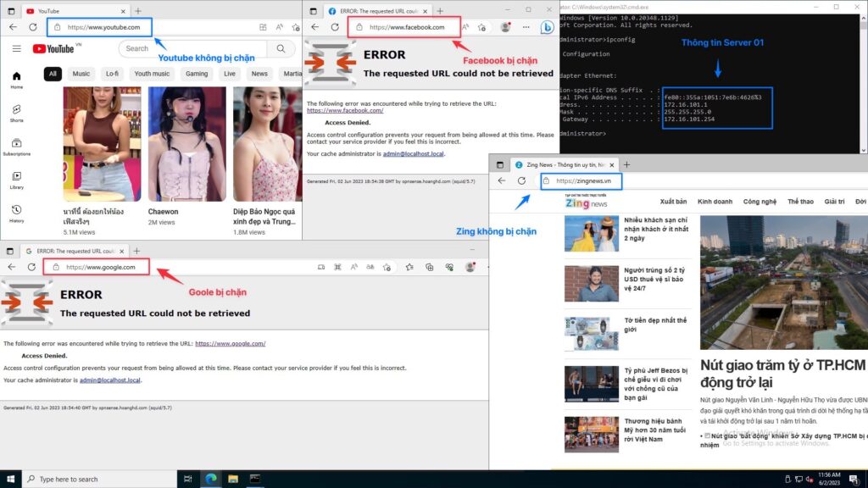Open Windows Start menu
Screen dimensions: 868x488
pyautogui.click(x=10, y=479)
